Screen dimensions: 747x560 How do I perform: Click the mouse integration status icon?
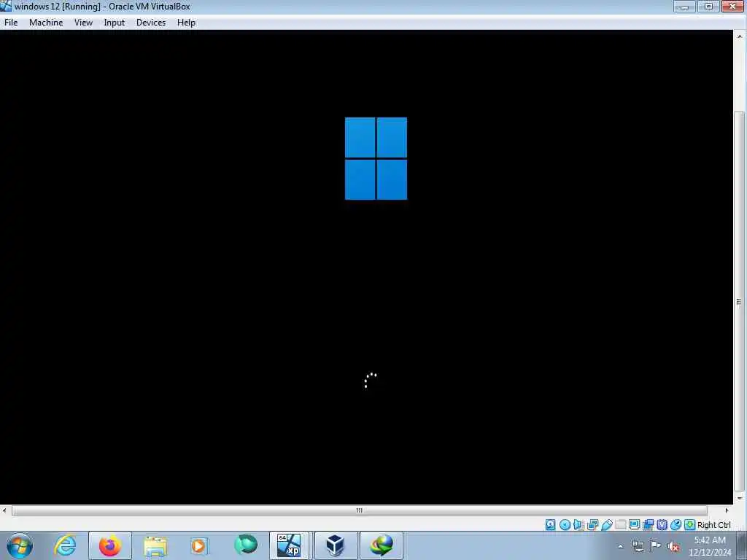[x=676, y=525]
